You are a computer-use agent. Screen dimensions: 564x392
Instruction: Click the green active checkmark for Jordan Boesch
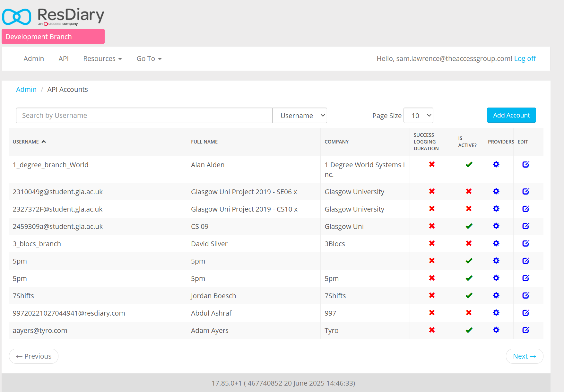(469, 295)
